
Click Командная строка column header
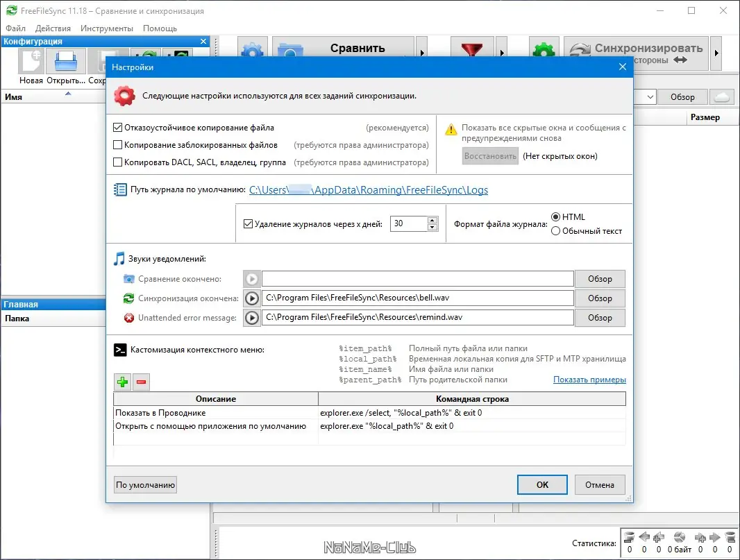(x=472, y=398)
